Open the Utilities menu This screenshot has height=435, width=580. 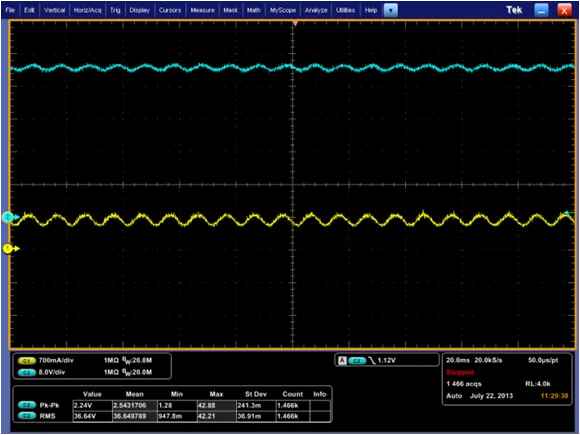tap(345, 10)
